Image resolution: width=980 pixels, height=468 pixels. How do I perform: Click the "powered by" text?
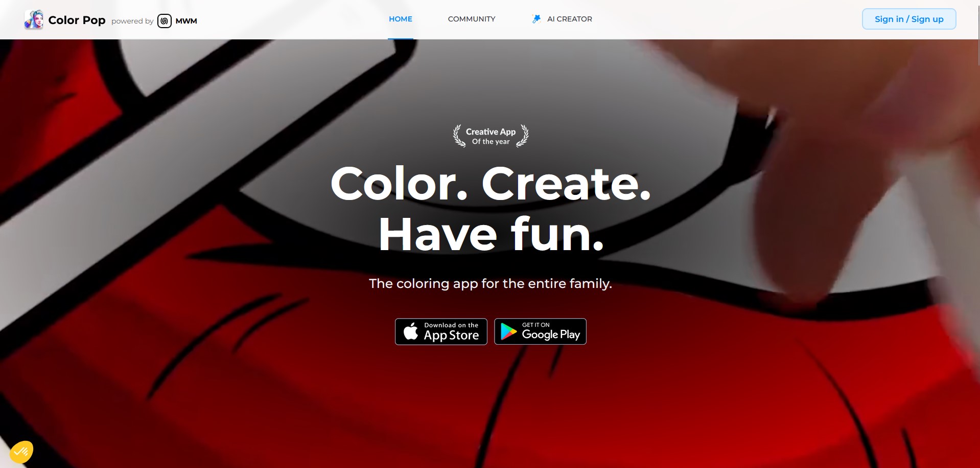(x=132, y=21)
